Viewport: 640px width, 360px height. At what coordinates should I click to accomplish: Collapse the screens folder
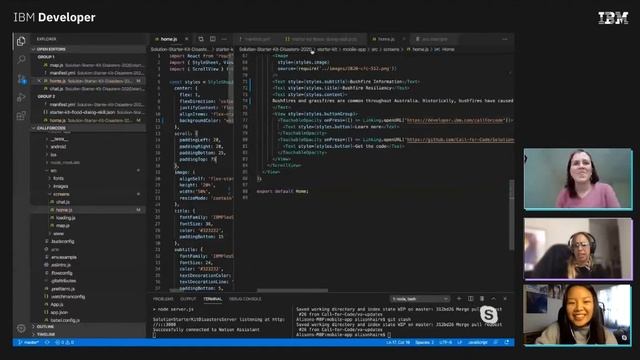[61, 194]
